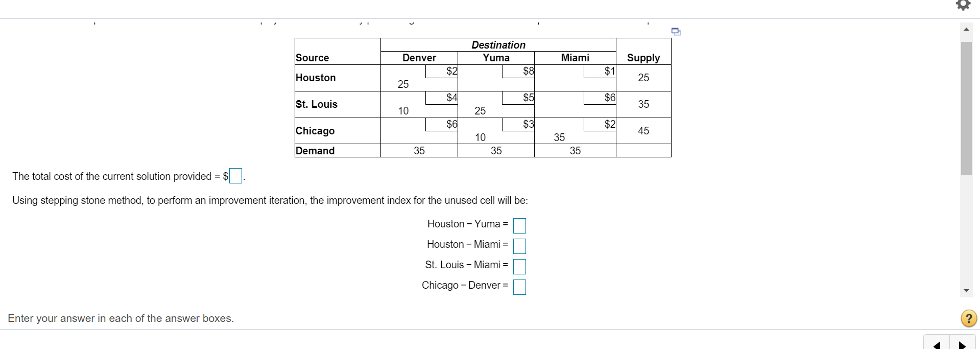Click the forward navigation arrow at bottom right
The height and width of the screenshot is (349, 980).
point(962,345)
